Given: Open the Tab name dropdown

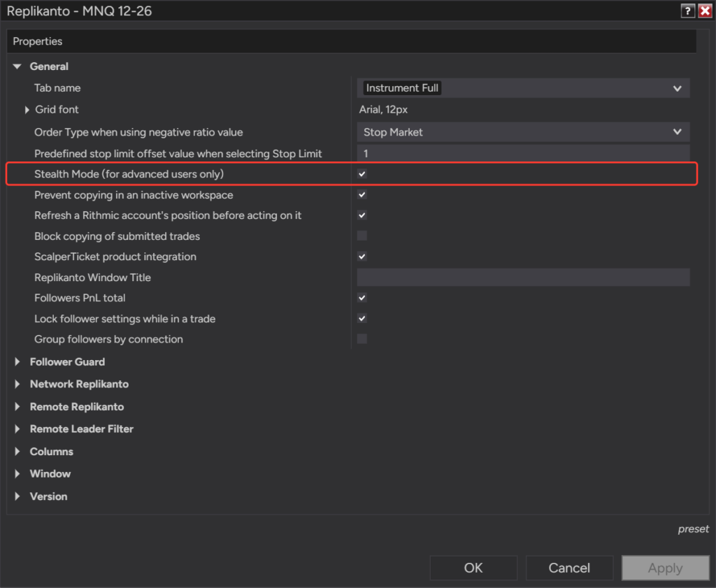Looking at the screenshot, I should click(523, 88).
